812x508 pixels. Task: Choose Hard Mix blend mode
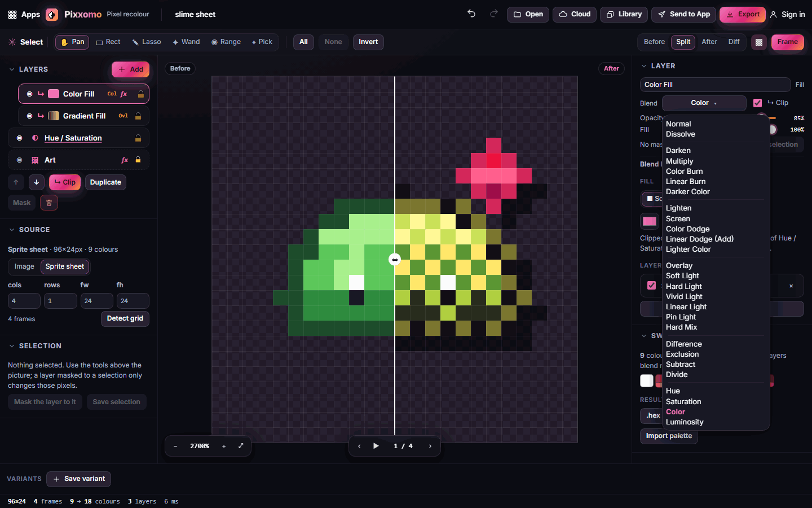coord(681,327)
